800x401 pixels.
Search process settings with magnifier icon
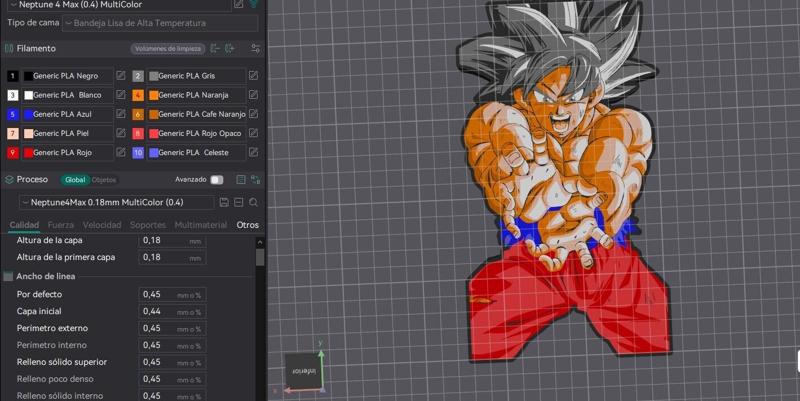point(254,202)
